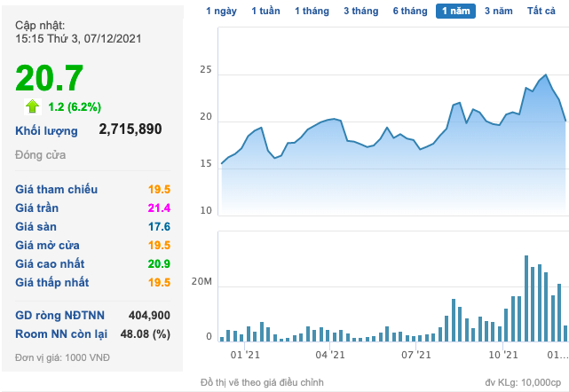
Task: Click the Giá trần label
Action: coord(36,208)
